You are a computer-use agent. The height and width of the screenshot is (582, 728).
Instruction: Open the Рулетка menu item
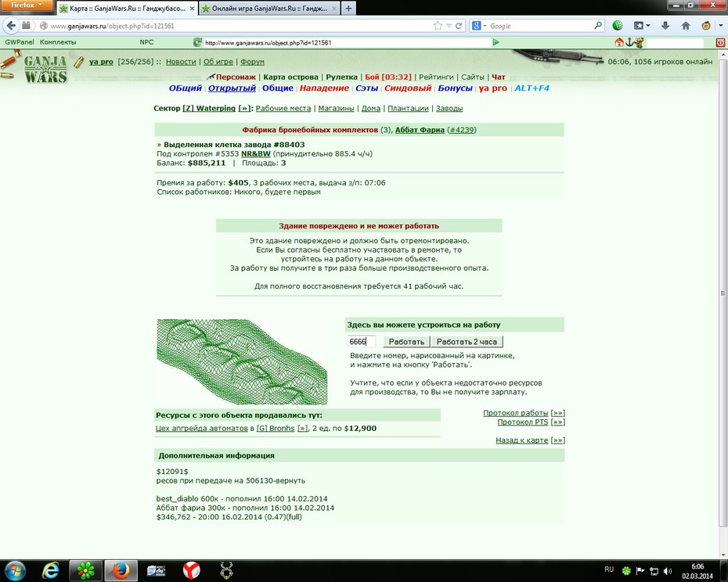(x=342, y=77)
